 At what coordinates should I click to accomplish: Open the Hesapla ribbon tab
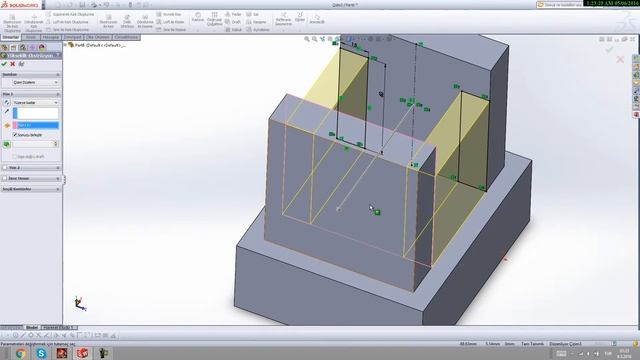pyautogui.click(x=51, y=37)
